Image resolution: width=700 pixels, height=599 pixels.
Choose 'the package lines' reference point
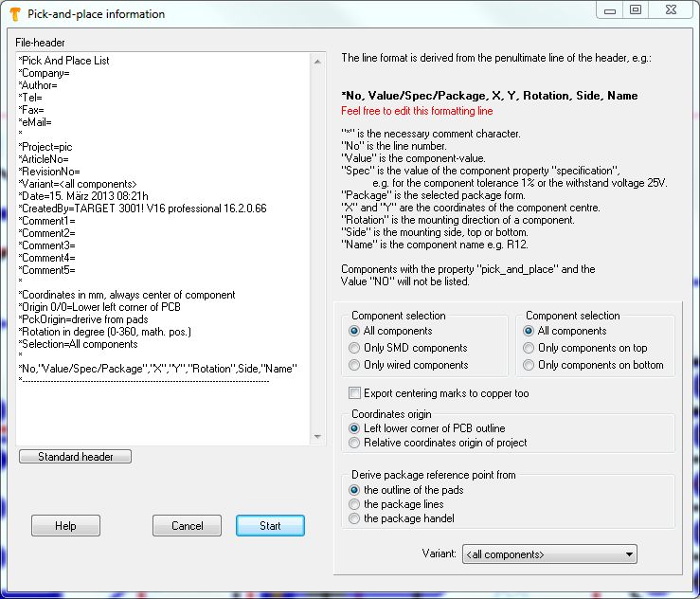tap(355, 504)
